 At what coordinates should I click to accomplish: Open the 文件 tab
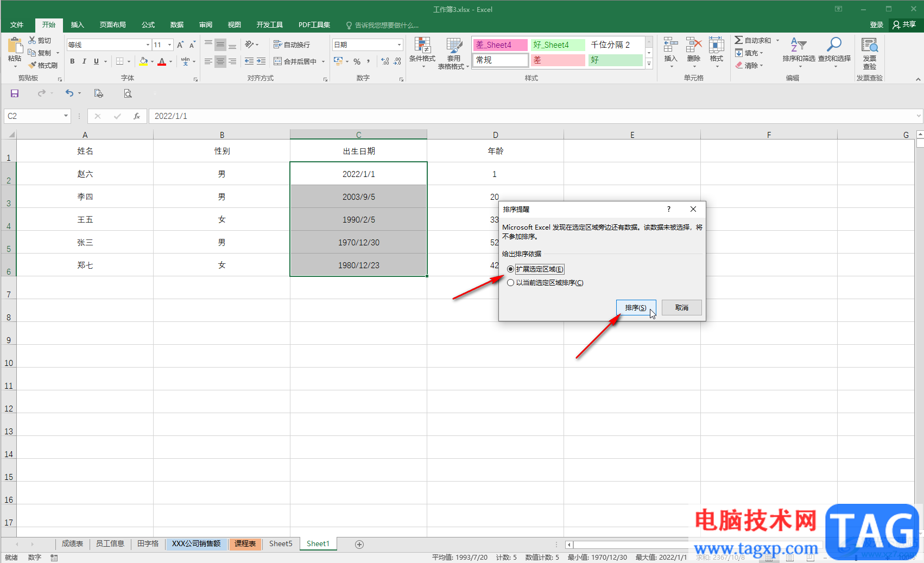tap(17, 24)
